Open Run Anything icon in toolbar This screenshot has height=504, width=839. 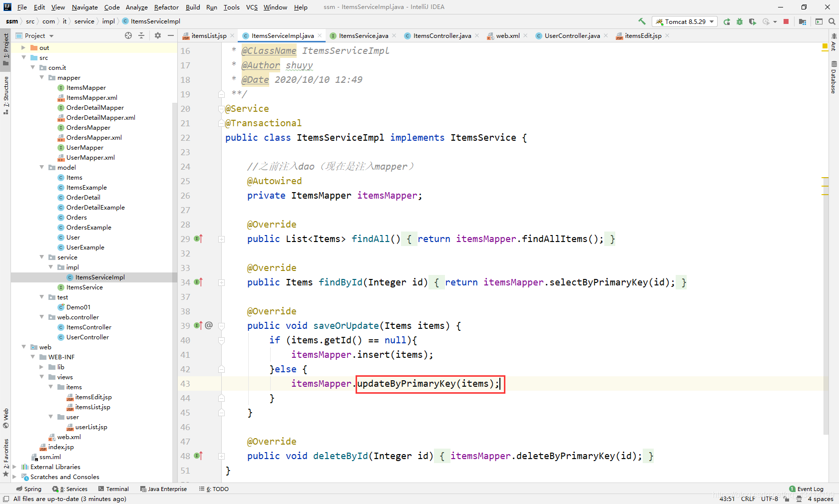point(819,21)
